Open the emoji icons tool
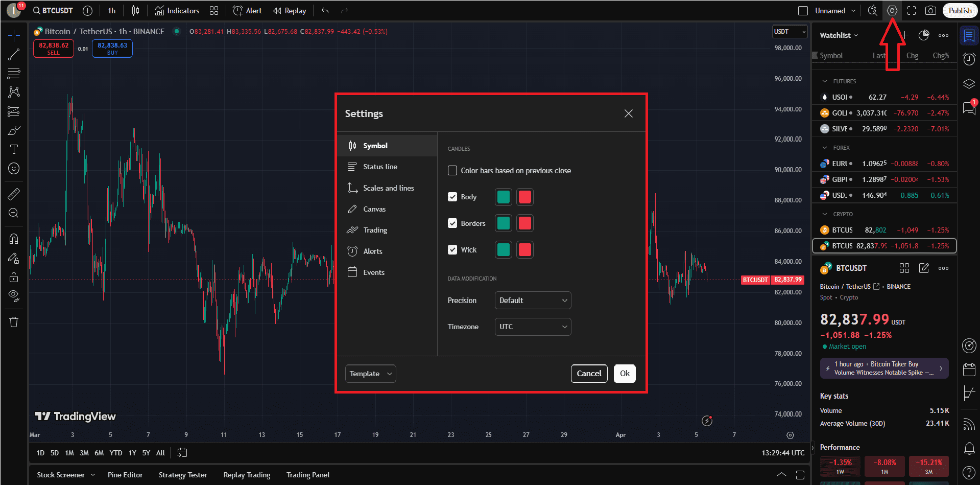The height and width of the screenshot is (485, 980). click(14, 168)
